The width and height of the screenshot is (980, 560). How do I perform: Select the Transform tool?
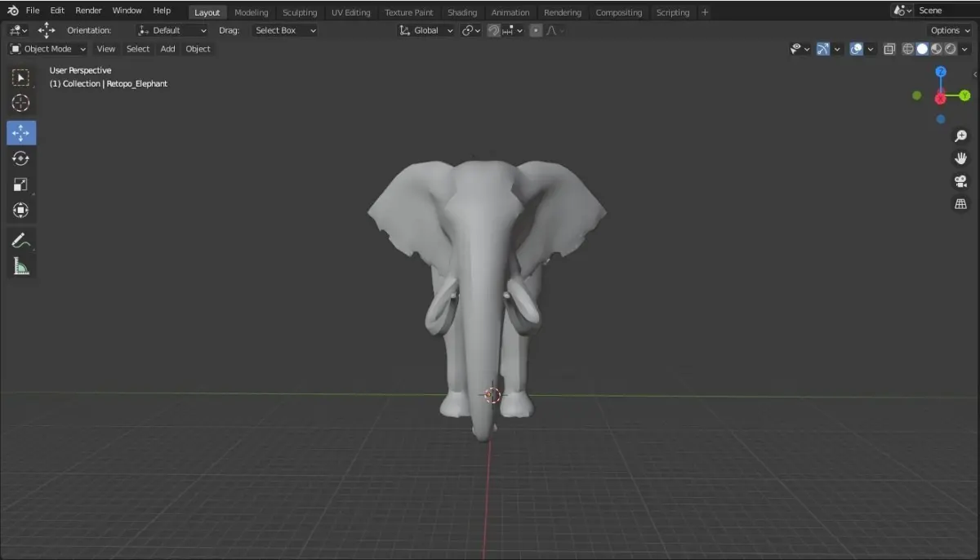[x=21, y=210]
